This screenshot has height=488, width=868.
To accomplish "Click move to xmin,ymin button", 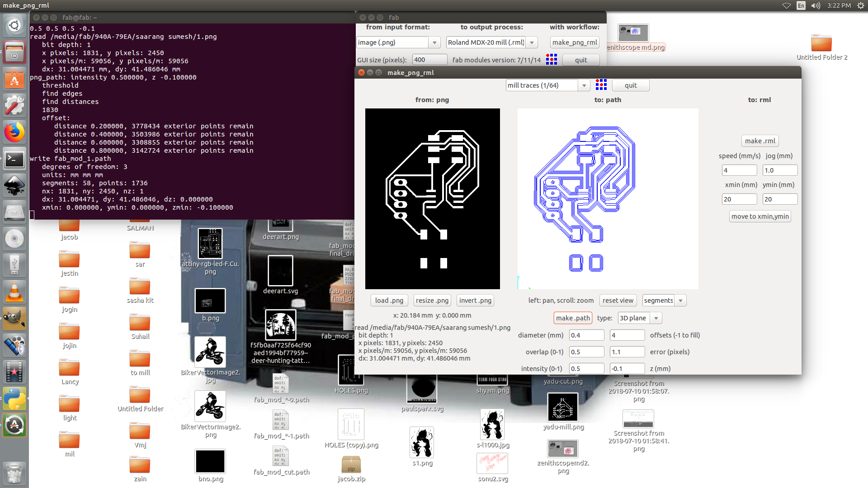I will coord(760,216).
